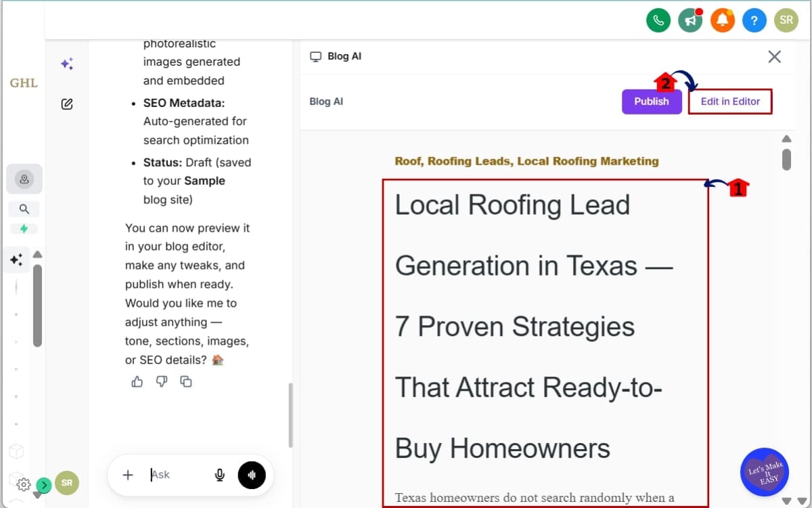Click the Blog AI label beside Publish
812x508 pixels.
(x=326, y=102)
